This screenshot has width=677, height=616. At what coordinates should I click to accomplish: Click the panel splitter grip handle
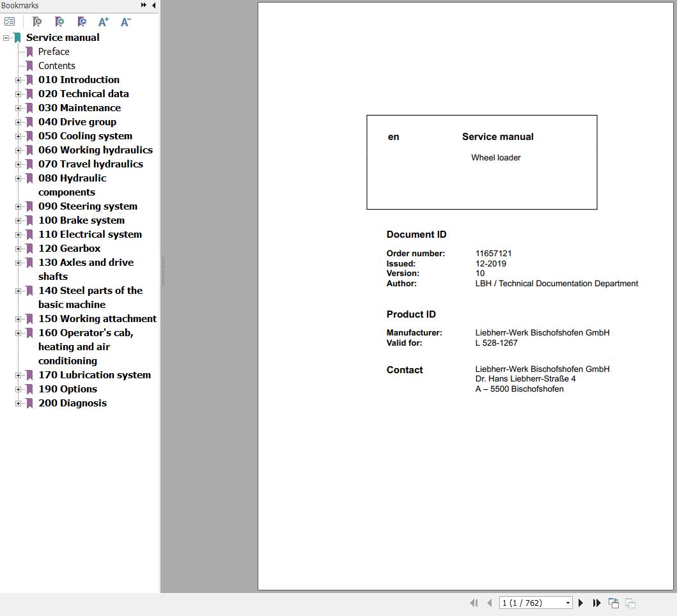tap(163, 271)
